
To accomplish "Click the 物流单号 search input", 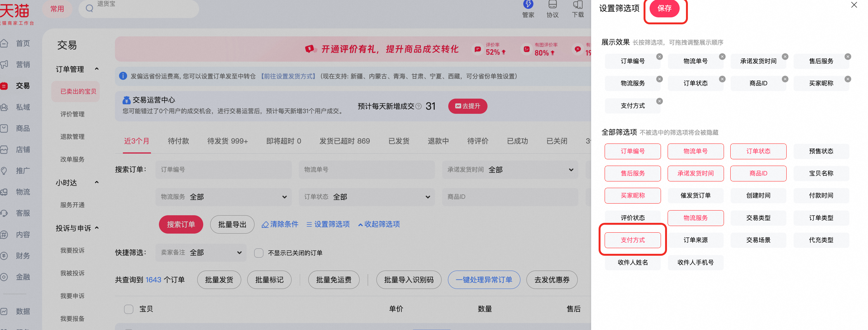I will pos(367,170).
